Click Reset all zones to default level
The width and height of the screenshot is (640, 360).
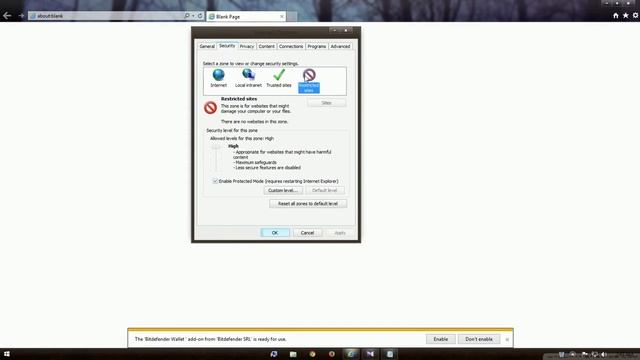(308, 203)
